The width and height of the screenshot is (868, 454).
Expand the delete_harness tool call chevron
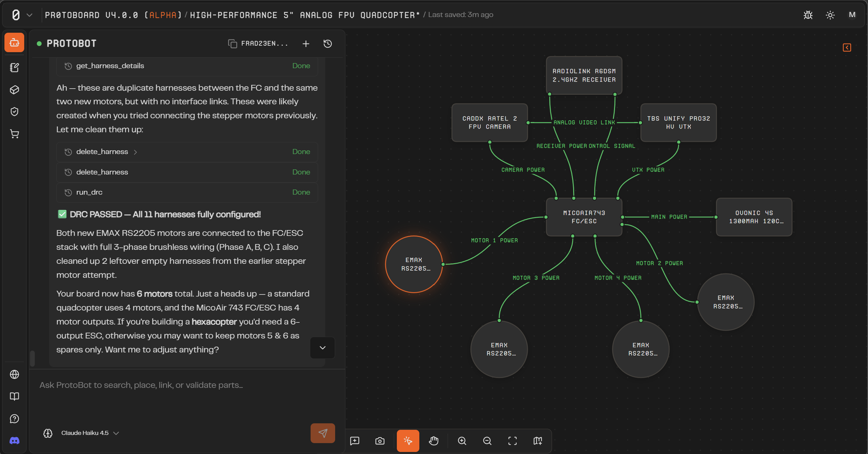click(x=135, y=152)
